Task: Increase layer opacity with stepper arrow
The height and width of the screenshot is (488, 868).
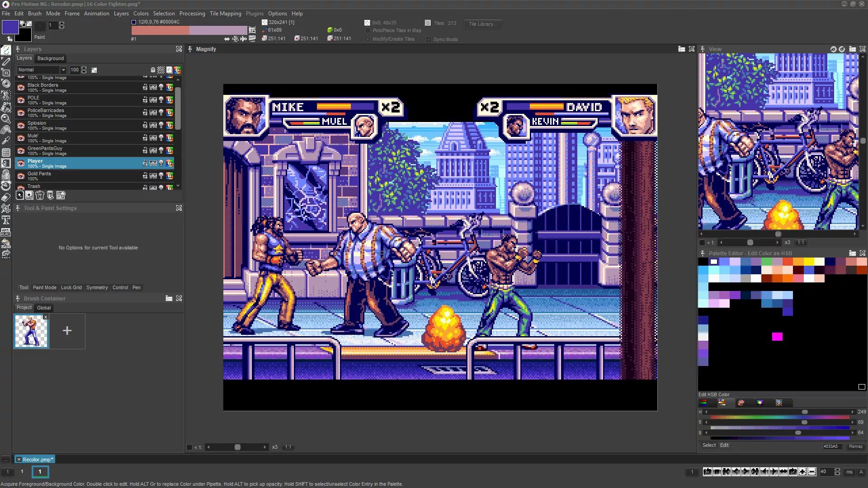Action: click(x=84, y=68)
